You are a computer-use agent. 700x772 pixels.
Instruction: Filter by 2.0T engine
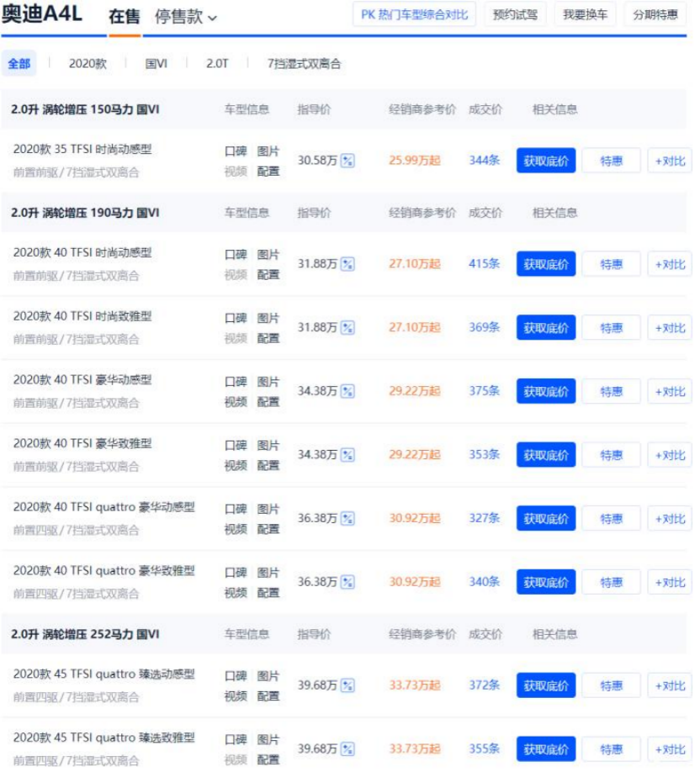coord(219,64)
